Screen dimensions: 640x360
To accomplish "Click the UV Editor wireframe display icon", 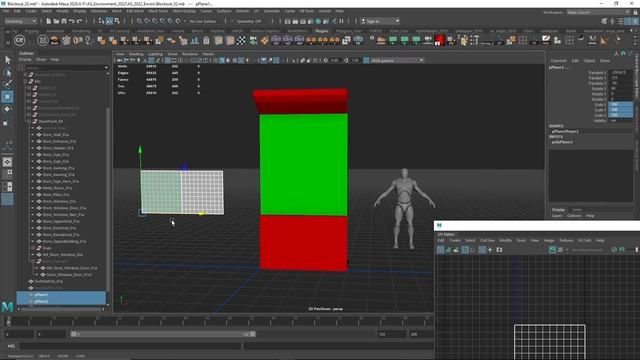I will tap(441, 250).
